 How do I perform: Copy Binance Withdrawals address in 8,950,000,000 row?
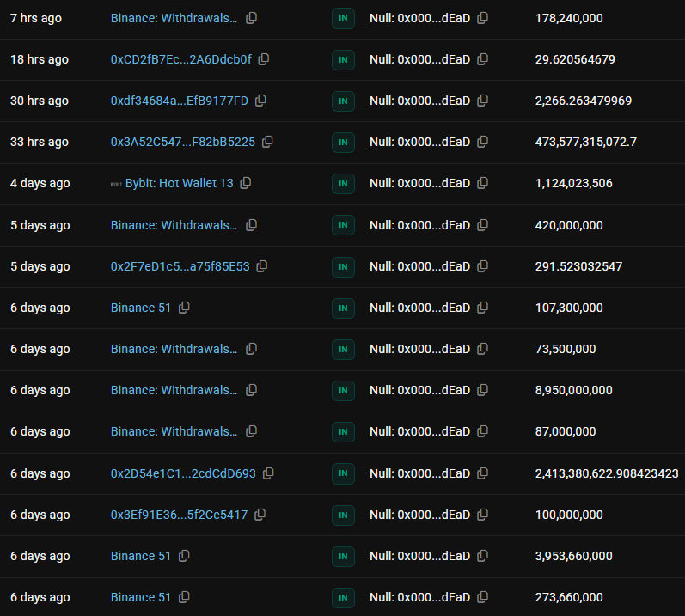click(251, 390)
